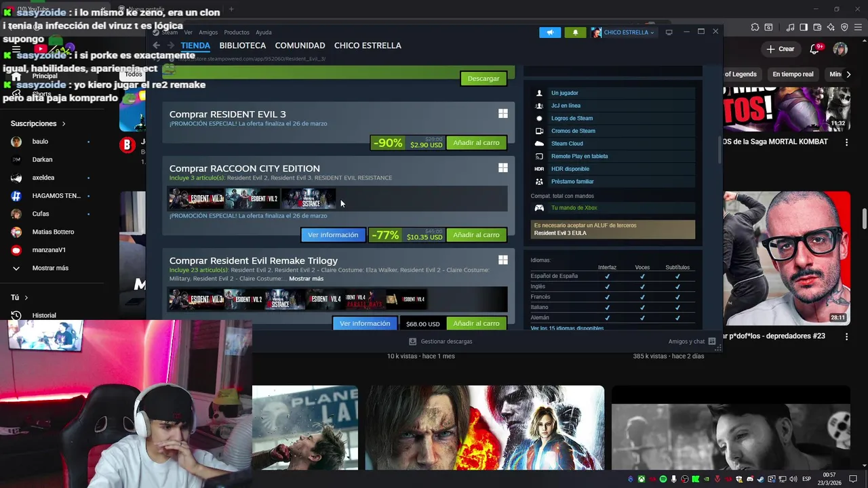
Task: Open YouTube account avatar menu
Action: click(840, 49)
